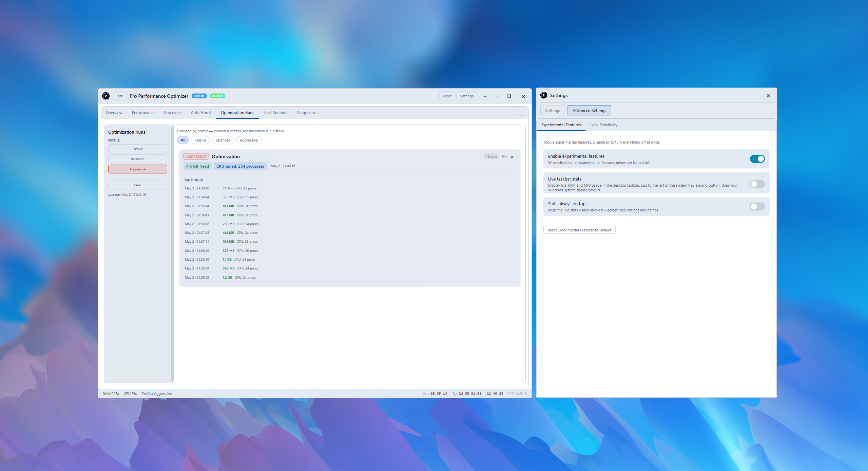
Task: Click Profile: Aggressive in status bar
Action: coord(157,394)
